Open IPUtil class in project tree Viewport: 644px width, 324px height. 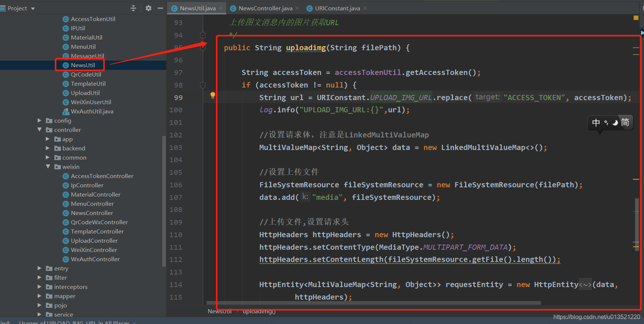[78, 28]
